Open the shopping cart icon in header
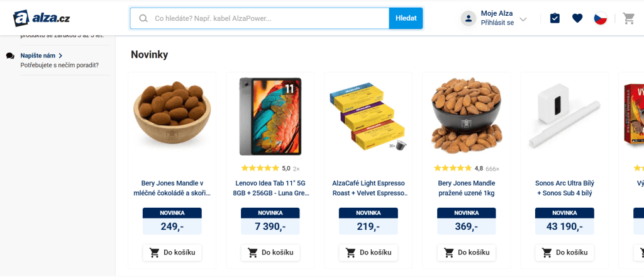Viewport: 644px width, 277px height. [628, 18]
